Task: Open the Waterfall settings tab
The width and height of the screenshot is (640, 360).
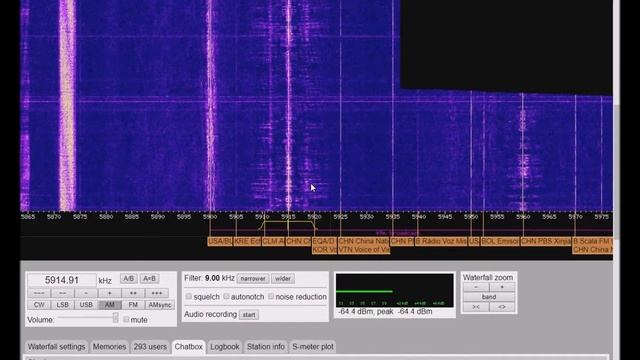Action: click(x=56, y=347)
